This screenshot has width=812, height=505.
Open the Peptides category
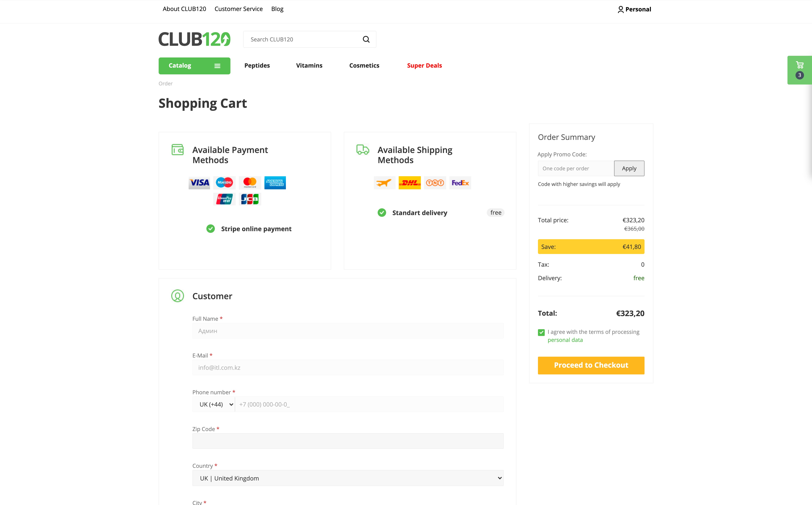257,66
